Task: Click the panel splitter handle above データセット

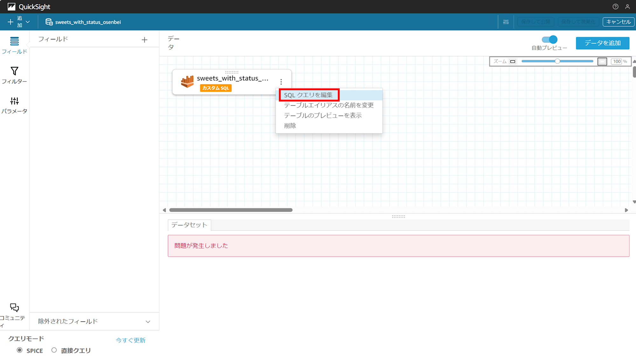Action: coord(398,217)
